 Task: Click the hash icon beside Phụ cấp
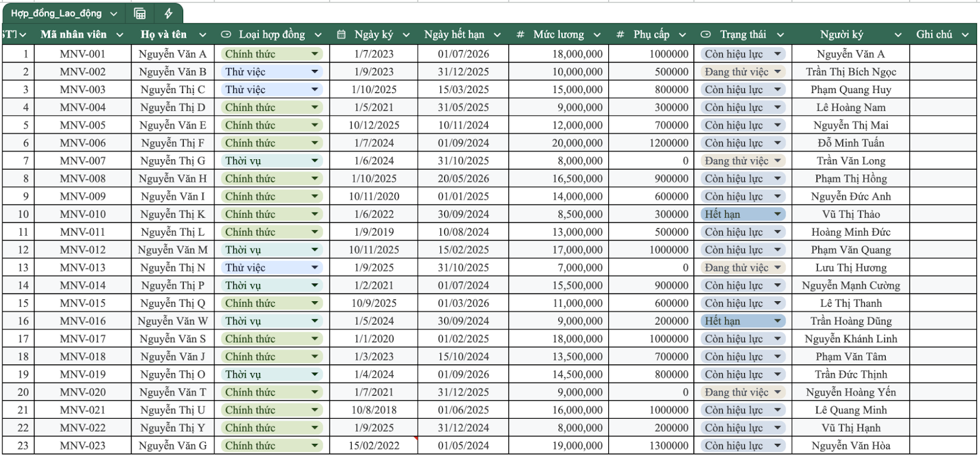click(x=620, y=35)
